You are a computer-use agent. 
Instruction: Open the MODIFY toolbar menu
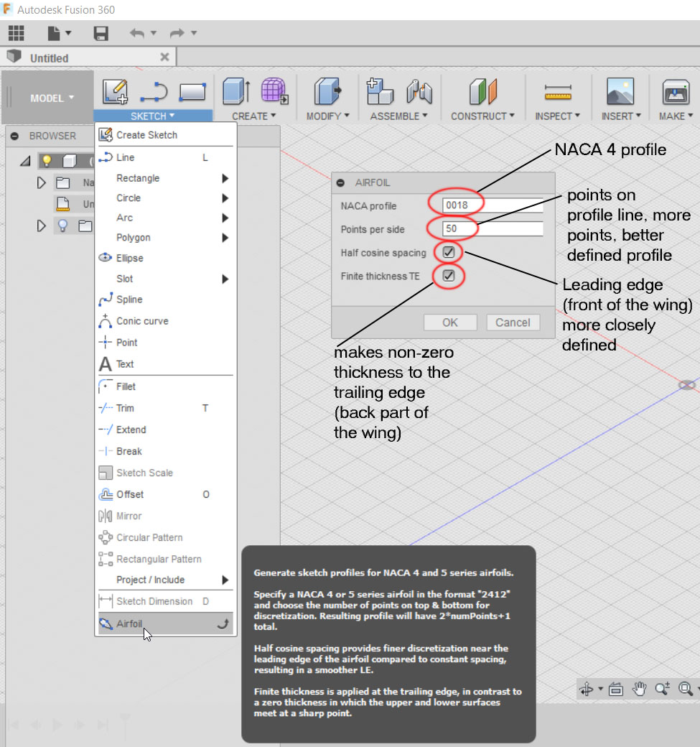pyautogui.click(x=327, y=116)
